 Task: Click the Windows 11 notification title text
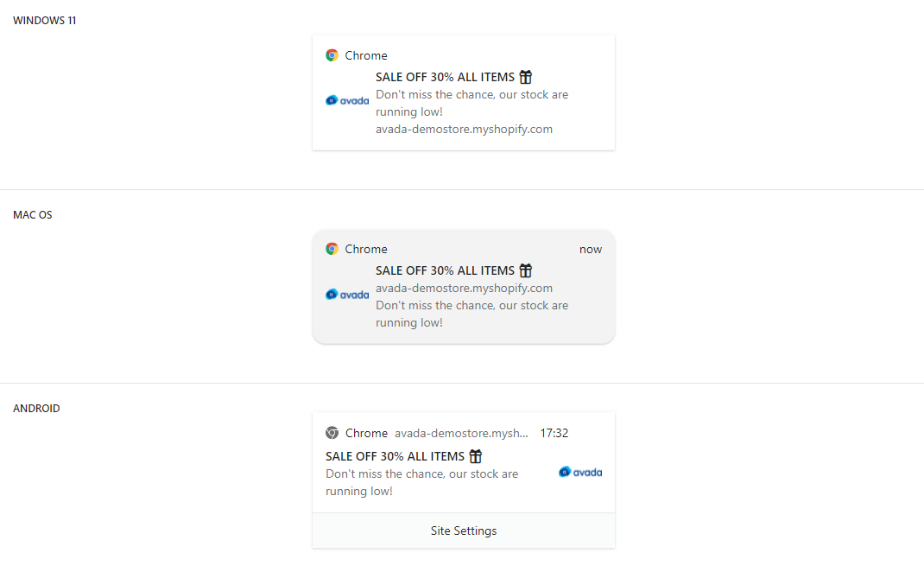coord(445,77)
